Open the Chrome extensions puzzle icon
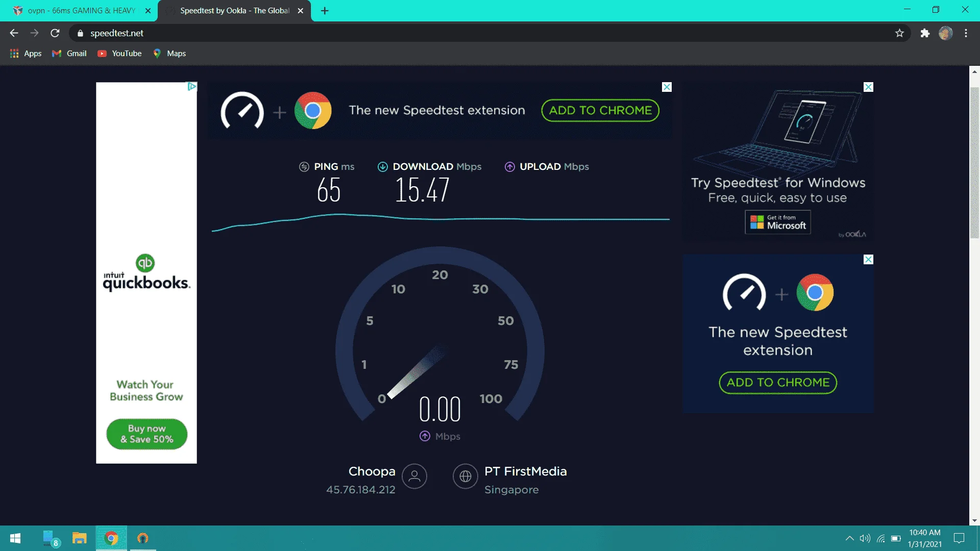The height and width of the screenshot is (551, 980). point(925,33)
